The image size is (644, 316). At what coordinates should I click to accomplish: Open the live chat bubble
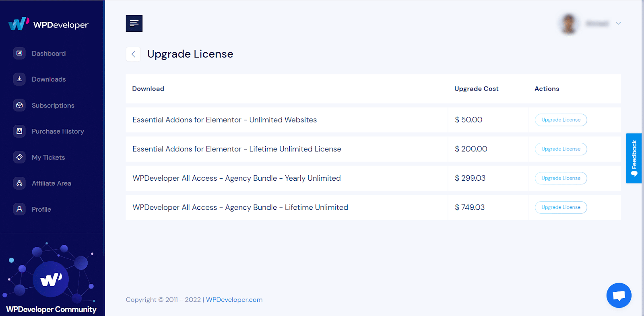pos(619,295)
